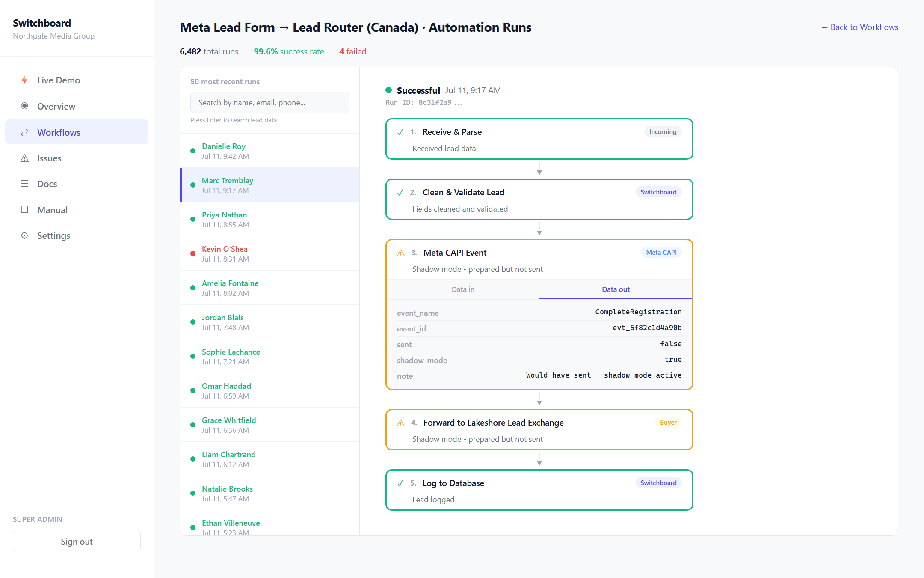This screenshot has height=578, width=924.
Task: Click the green status dot beside Successful
Action: click(389, 90)
